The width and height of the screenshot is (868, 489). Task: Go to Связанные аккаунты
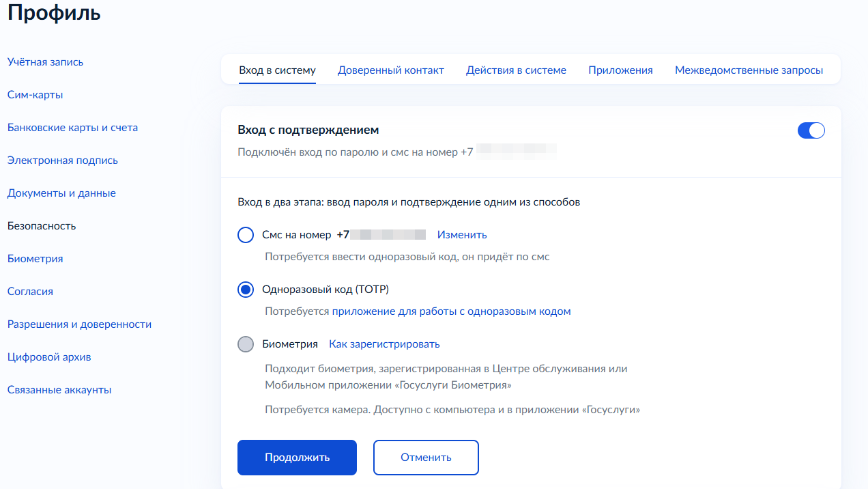tap(57, 389)
